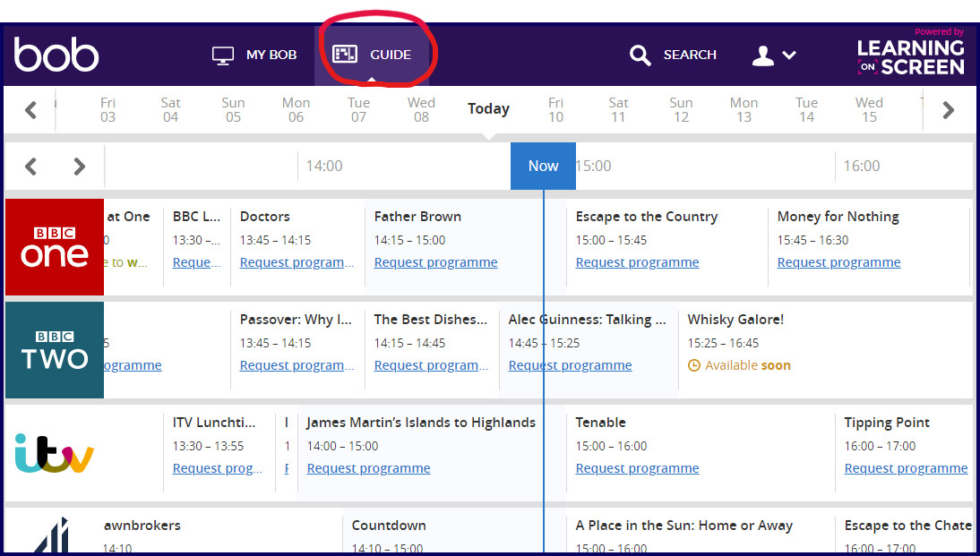Click the BBC Two channel logo
Image resolution: width=980 pixels, height=556 pixels.
tap(54, 349)
